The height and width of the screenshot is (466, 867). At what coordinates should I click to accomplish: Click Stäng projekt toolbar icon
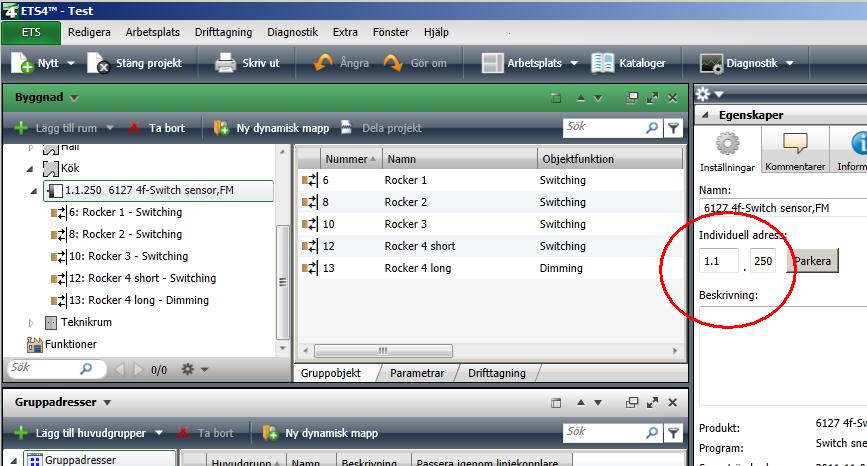click(99, 63)
